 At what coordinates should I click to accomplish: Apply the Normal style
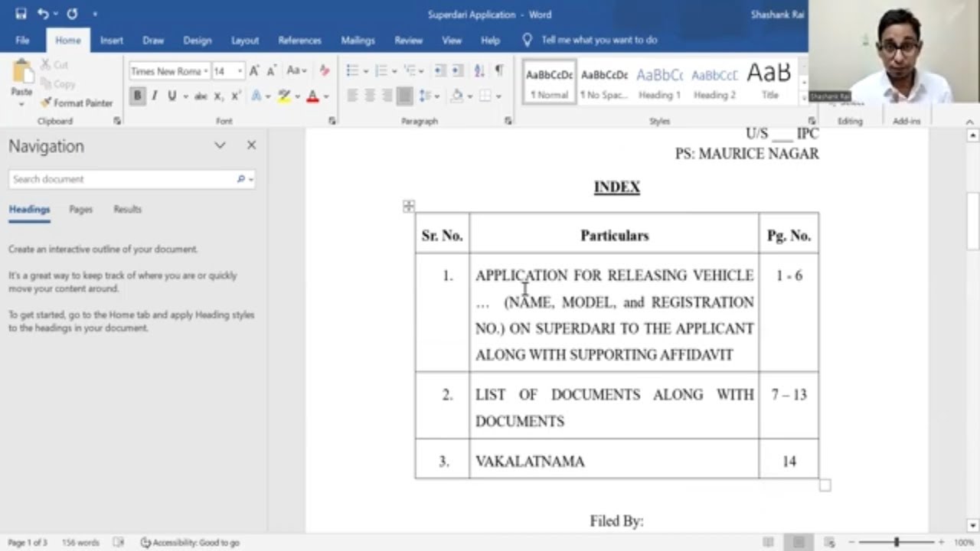click(549, 83)
